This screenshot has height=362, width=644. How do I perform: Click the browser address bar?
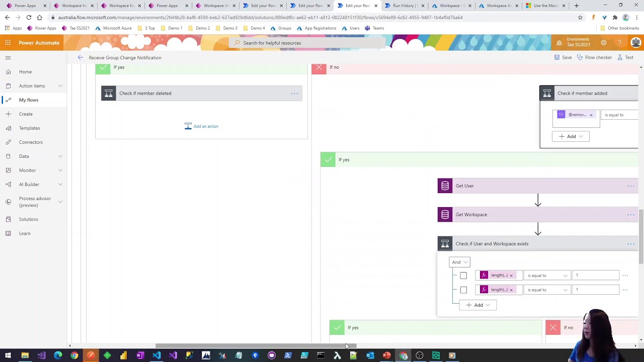(312, 17)
